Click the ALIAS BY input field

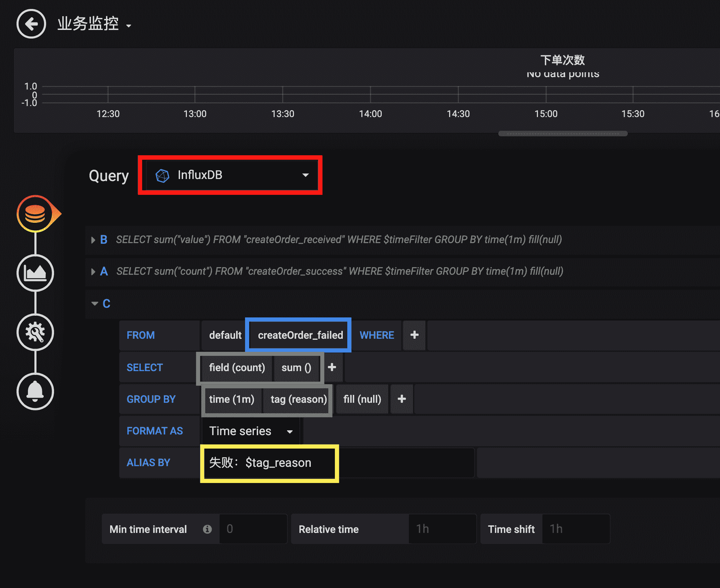[x=269, y=463]
